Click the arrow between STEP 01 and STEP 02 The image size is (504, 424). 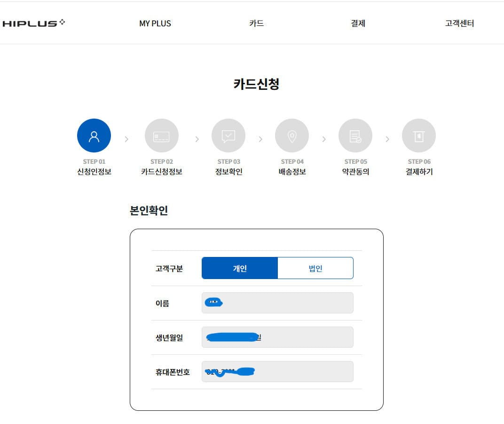point(126,139)
